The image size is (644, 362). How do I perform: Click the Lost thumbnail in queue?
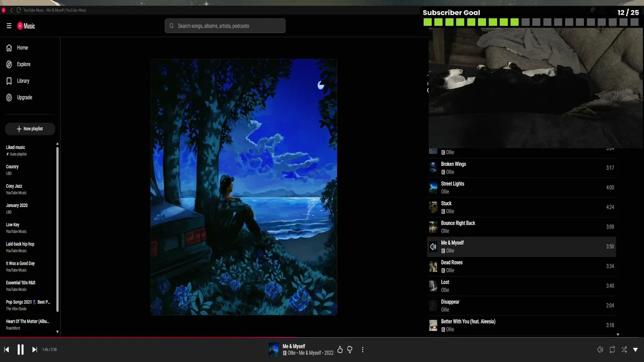433,286
